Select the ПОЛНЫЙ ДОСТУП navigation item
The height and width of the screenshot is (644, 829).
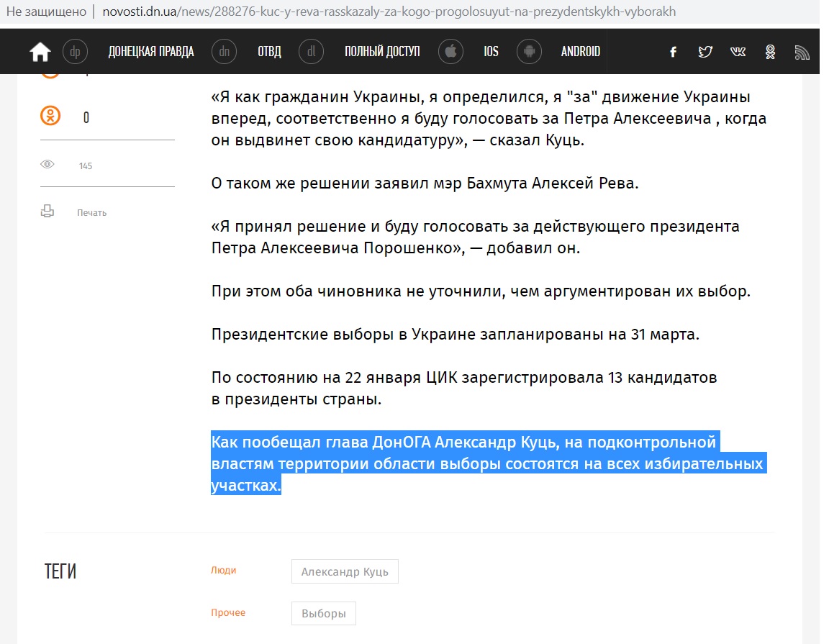[382, 51]
